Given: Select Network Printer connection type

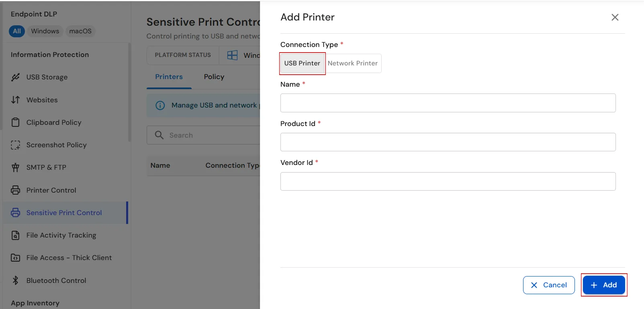Looking at the screenshot, I should coord(353,63).
